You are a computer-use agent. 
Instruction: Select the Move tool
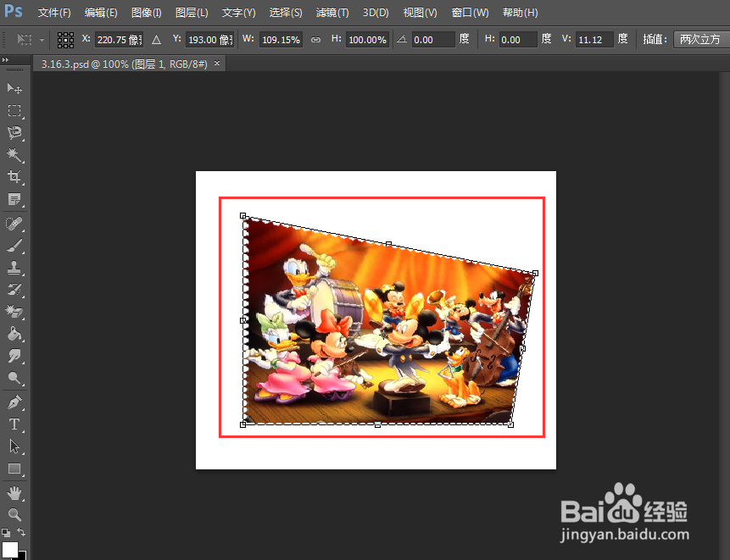tap(14, 88)
